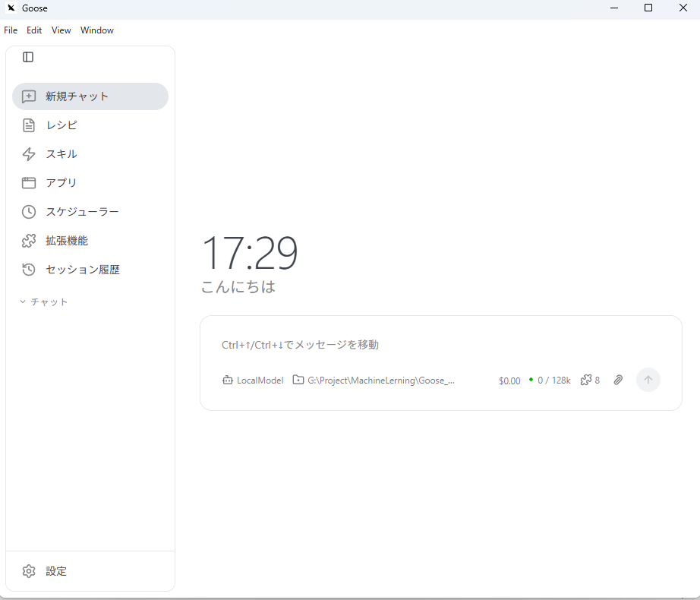Screen dimensions: 700x600
Task: Focus the chat message input field
Action: 440,345
